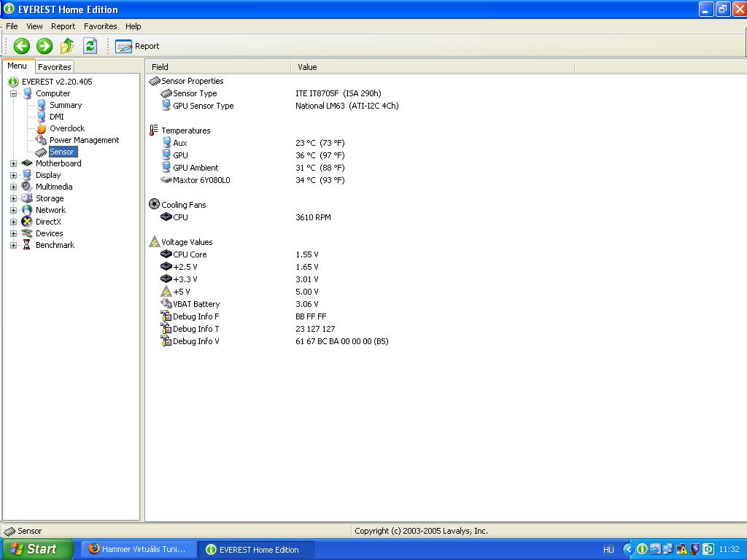Click EVEREST Home Edition taskbar button
The width and height of the screenshot is (747, 560).
[255, 550]
